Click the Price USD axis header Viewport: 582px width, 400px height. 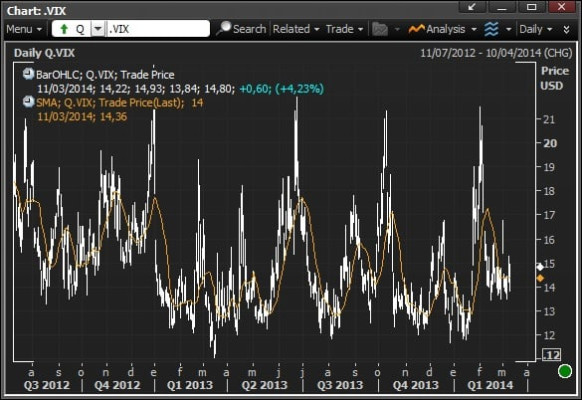point(554,78)
